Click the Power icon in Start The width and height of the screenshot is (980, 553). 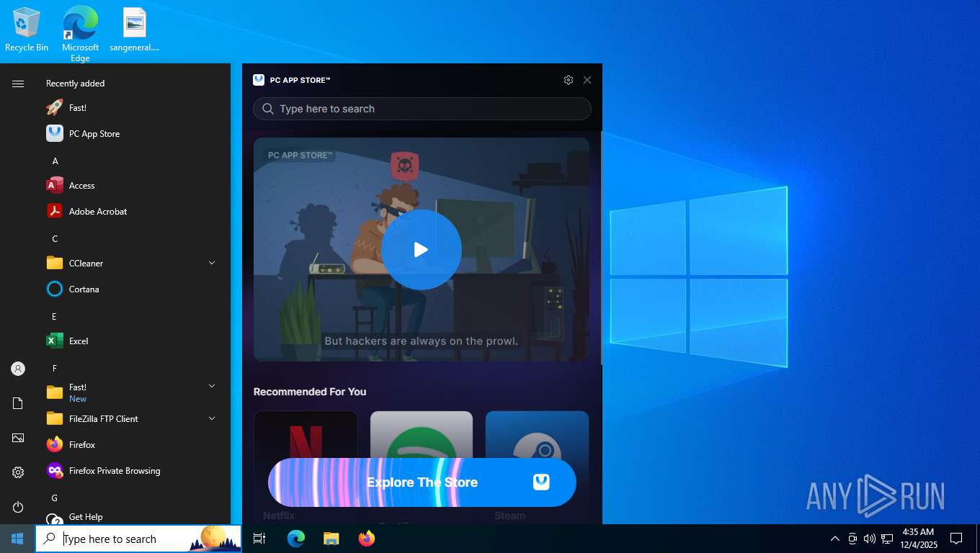[x=18, y=507]
